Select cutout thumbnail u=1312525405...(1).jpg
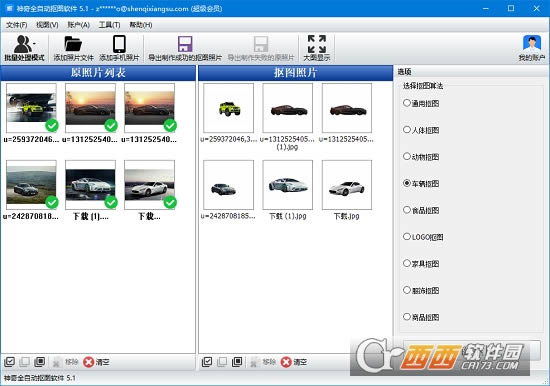 [x=288, y=108]
